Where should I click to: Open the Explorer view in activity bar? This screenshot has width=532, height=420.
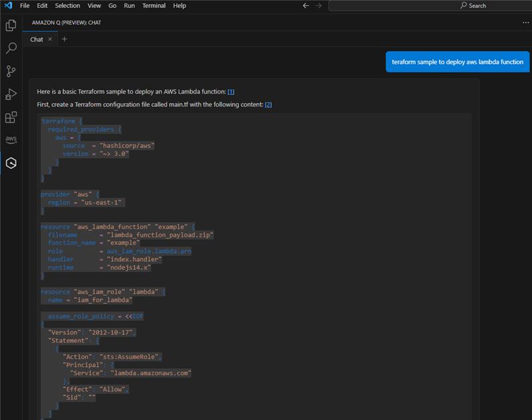tap(11, 26)
